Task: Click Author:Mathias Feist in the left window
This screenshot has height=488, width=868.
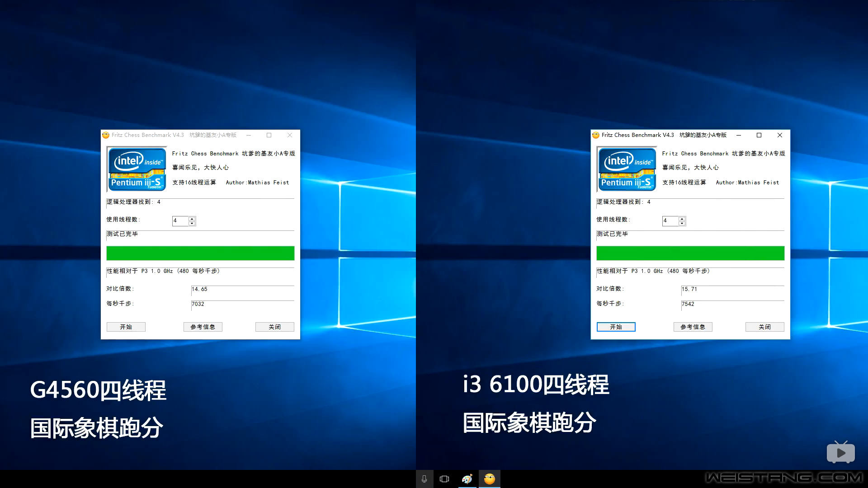Action: pos(258,183)
